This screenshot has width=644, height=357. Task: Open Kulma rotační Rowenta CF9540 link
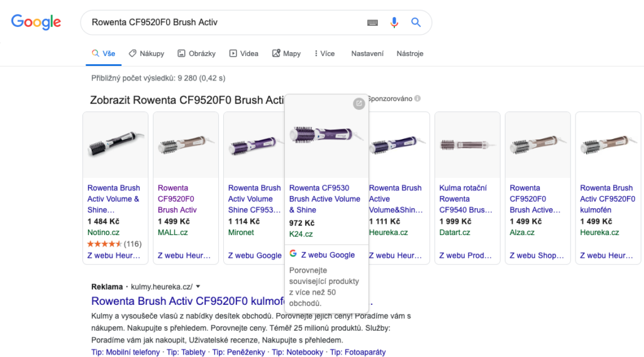[x=466, y=199]
